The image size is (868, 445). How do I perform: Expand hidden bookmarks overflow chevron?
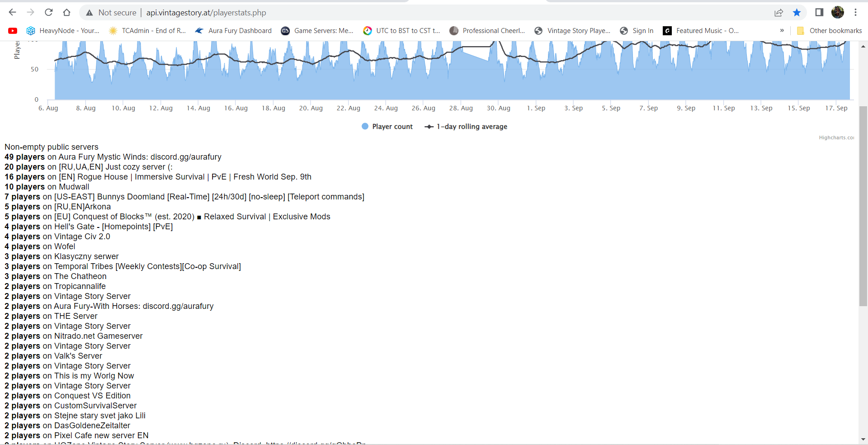click(782, 31)
